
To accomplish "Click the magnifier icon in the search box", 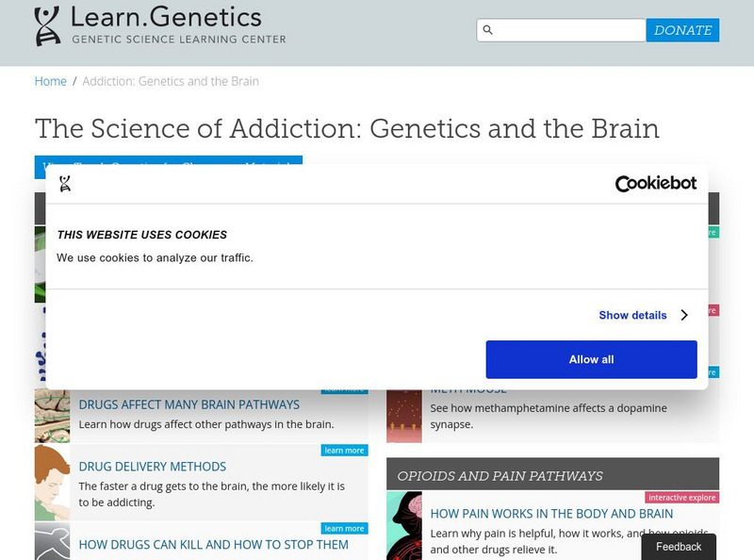I will coord(488,30).
